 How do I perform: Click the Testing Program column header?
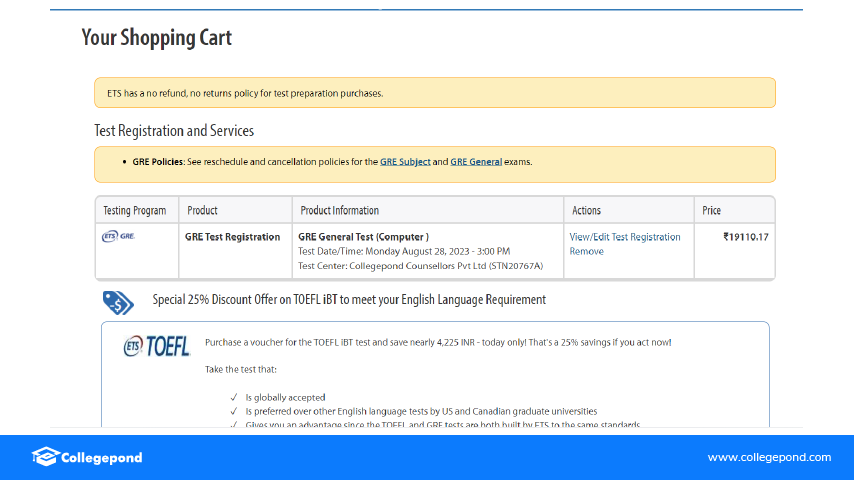[134, 210]
